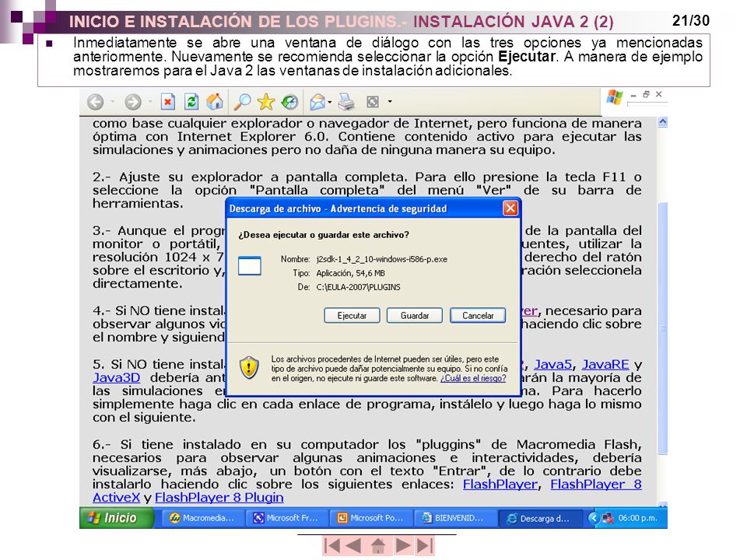Open the '¿Cuál es el riesgo?' link
747x560 pixels.
pos(473,379)
